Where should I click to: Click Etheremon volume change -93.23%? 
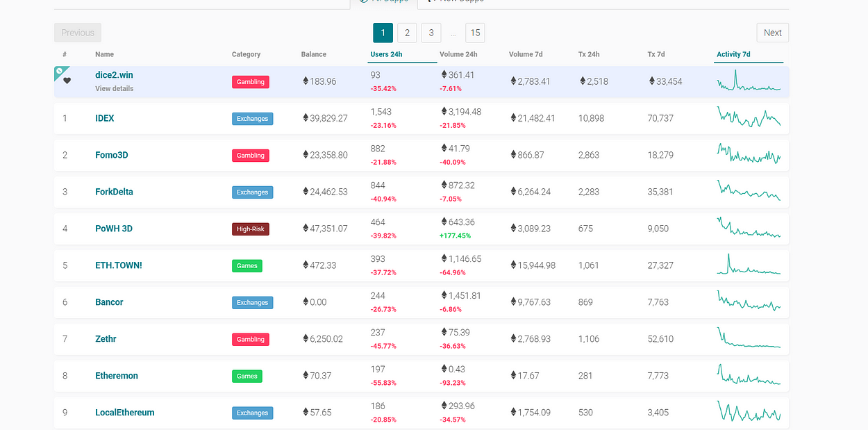click(453, 383)
